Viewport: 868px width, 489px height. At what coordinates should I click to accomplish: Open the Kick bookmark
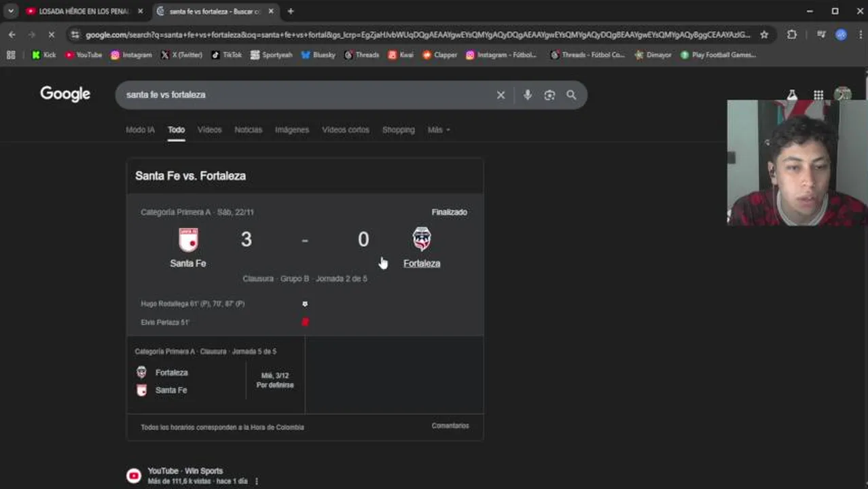[x=43, y=55]
